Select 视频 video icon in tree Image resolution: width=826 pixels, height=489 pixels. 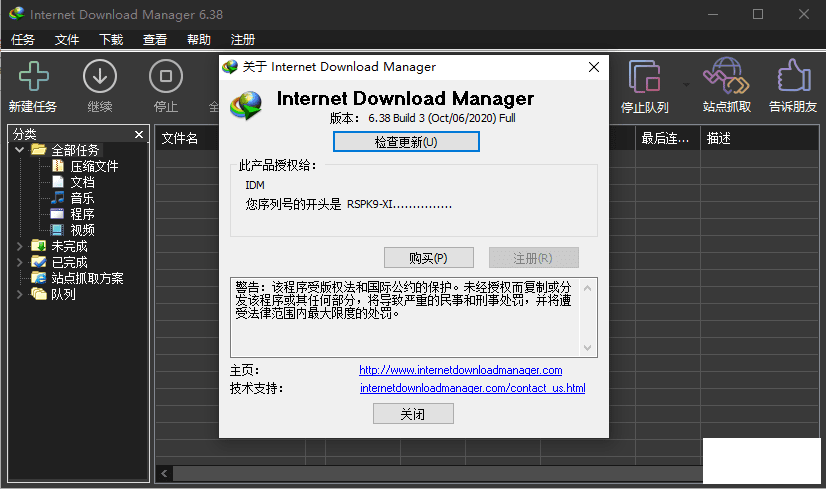57,230
